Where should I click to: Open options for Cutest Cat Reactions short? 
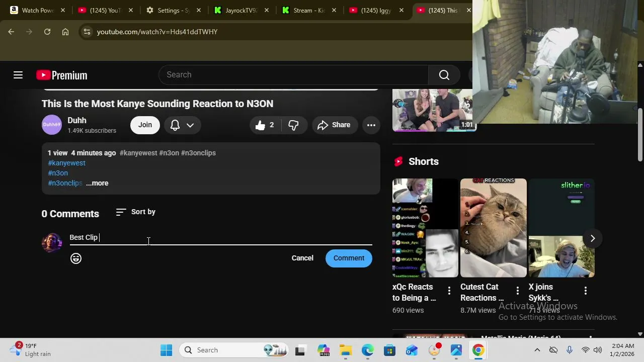(518, 291)
